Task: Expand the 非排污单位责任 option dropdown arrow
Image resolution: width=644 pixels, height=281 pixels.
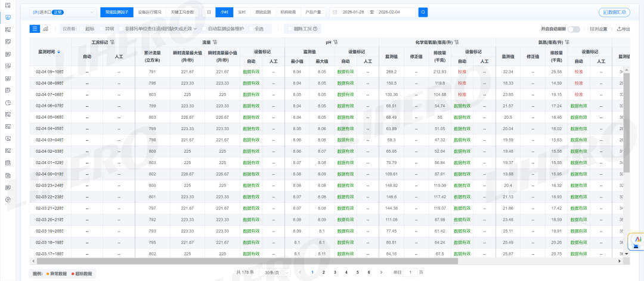Action: point(196,29)
